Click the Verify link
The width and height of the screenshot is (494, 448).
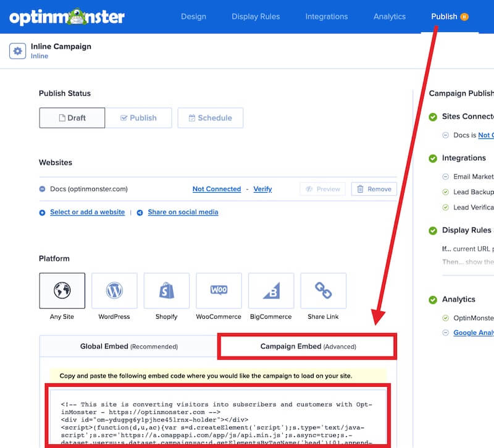pos(262,189)
